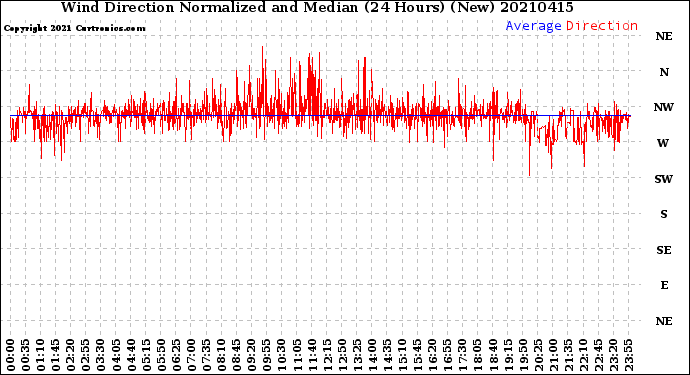
Task: Click the 22:10 time label
Action: (x=583, y=355)
